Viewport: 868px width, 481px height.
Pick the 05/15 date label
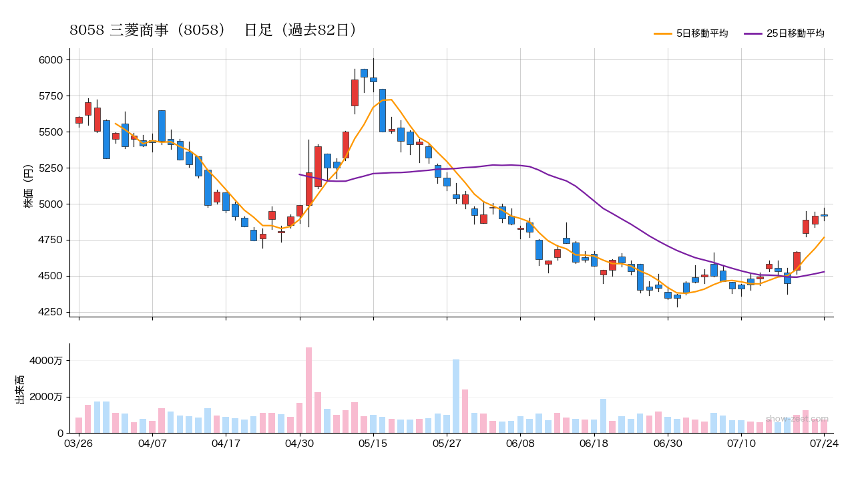pos(373,444)
